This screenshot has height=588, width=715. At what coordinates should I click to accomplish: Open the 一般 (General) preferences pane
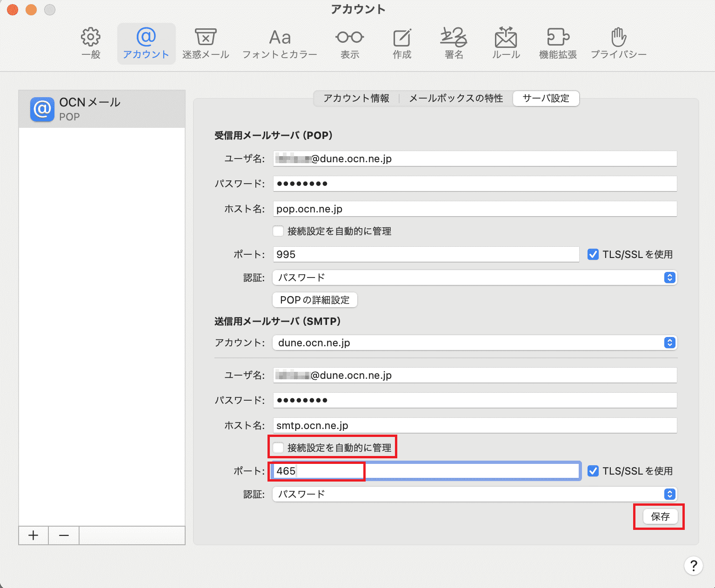[x=91, y=44]
